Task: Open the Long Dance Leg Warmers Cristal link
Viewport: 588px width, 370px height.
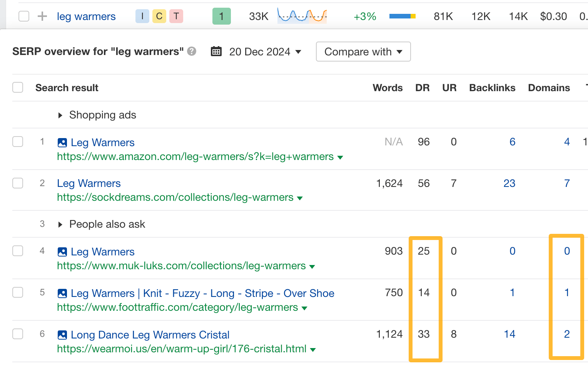Action: (x=150, y=335)
